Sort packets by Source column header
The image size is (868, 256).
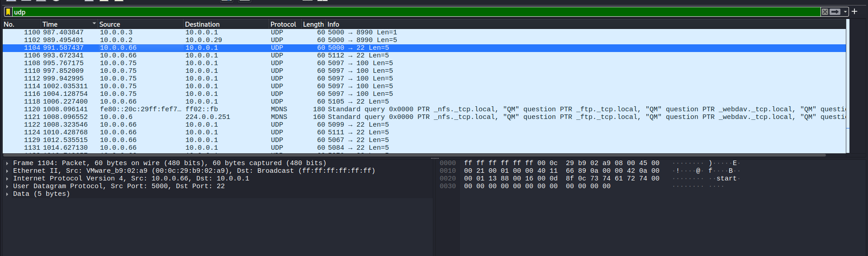point(109,24)
